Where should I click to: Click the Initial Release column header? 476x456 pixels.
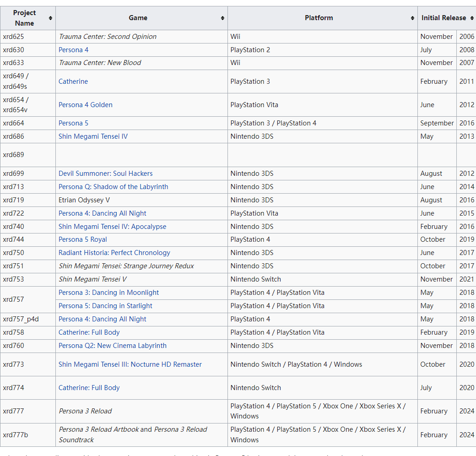[x=447, y=18]
